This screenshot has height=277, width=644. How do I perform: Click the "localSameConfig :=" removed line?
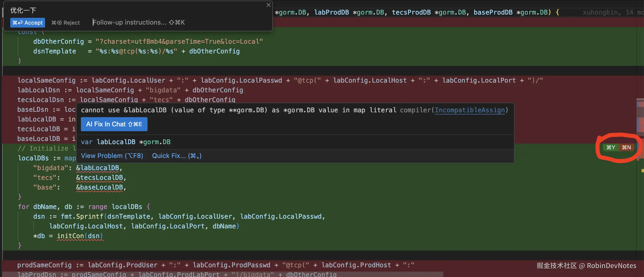pyautogui.click(x=280, y=80)
